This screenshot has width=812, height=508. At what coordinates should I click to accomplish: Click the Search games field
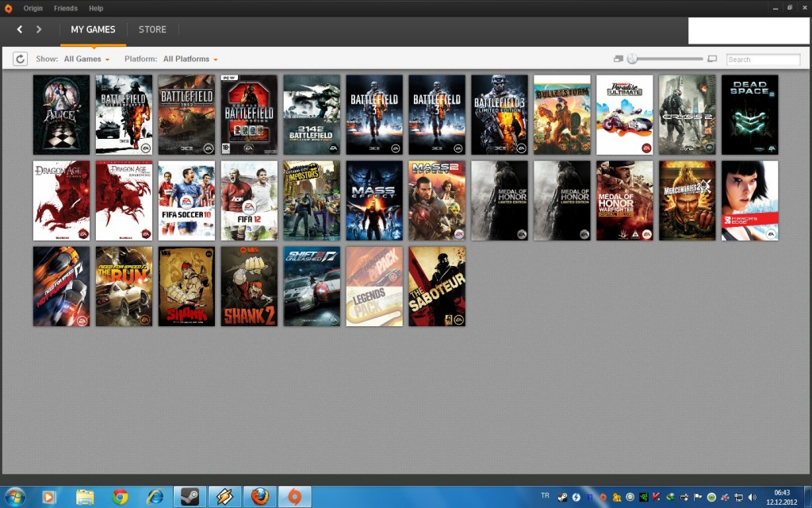click(763, 60)
